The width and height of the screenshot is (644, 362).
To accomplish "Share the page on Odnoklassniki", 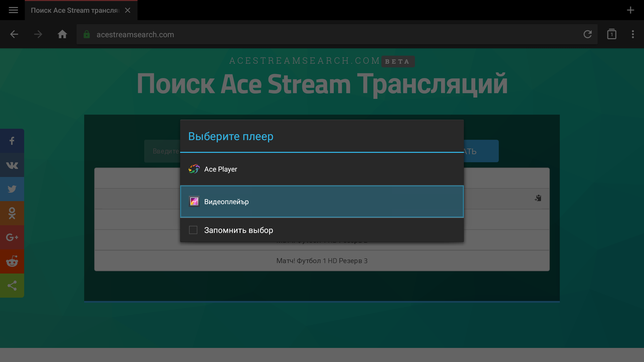I will 12,213.
